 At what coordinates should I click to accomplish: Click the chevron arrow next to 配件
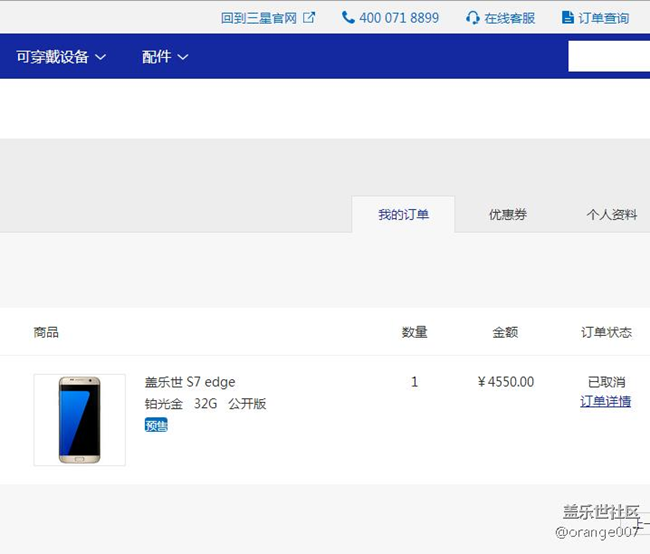[x=183, y=57]
